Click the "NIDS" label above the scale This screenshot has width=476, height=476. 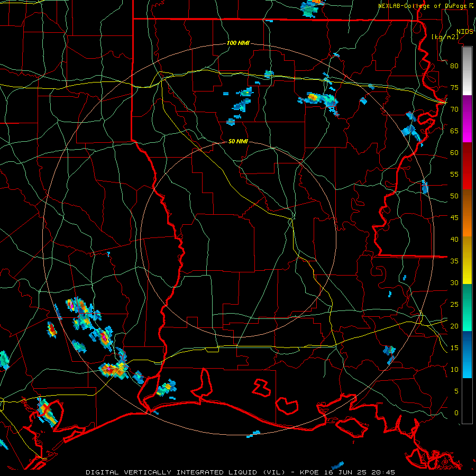tap(464, 32)
